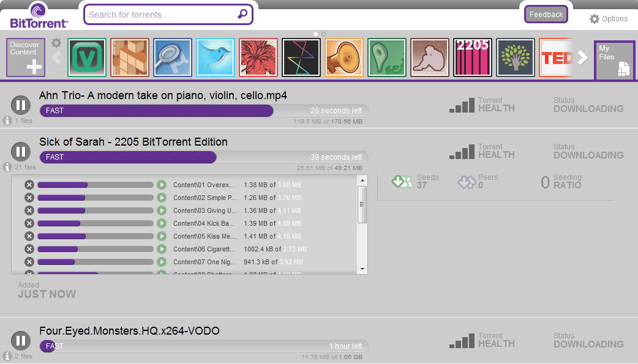Open the blue bird app icon

216,58
